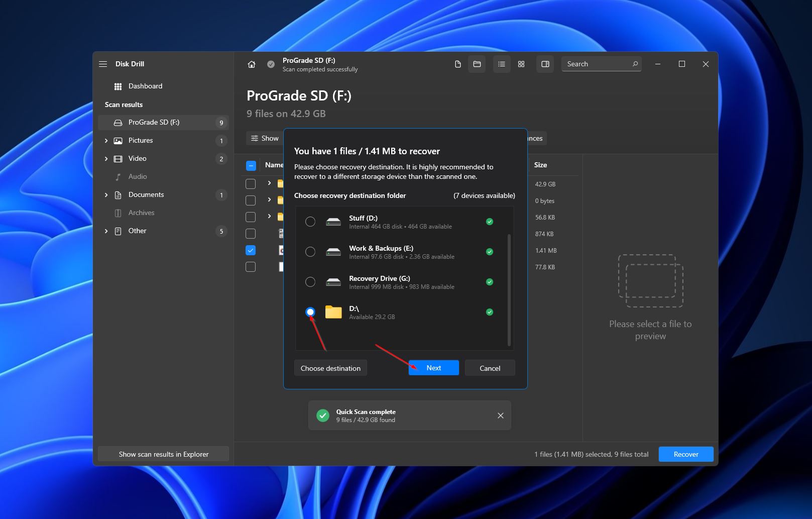Image resolution: width=812 pixels, height=519 pixels.
Task: Click the blue Recover button
Action: point(686,454)
